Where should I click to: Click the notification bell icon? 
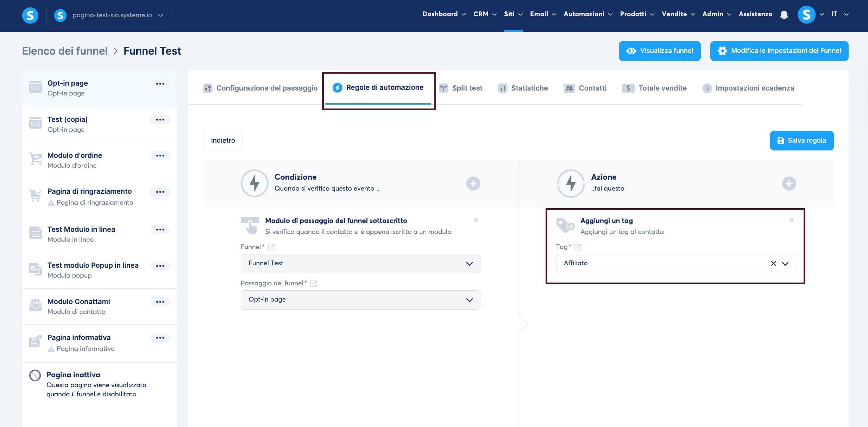pos(784,15)
